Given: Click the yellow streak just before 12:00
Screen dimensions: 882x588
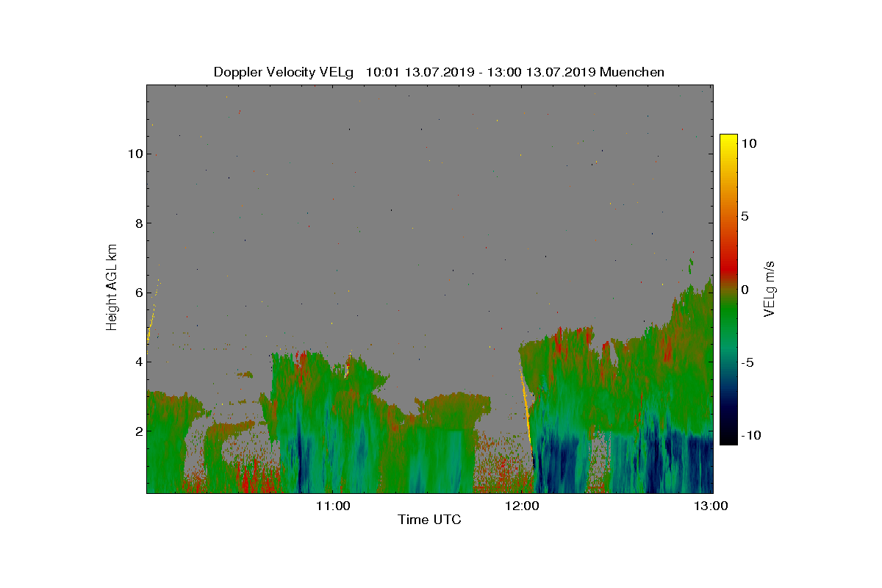Looking at the screenshot, I should [526, 404].
